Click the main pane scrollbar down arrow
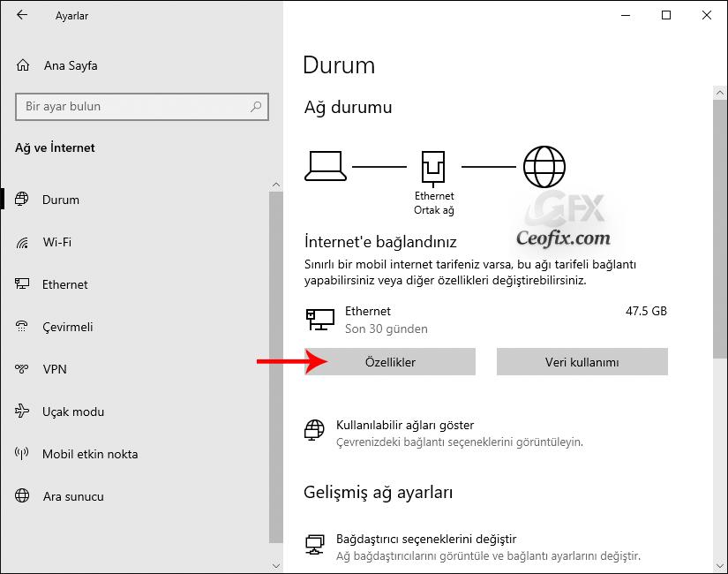This screenshot has height=574, width=728. pos(720,566)
